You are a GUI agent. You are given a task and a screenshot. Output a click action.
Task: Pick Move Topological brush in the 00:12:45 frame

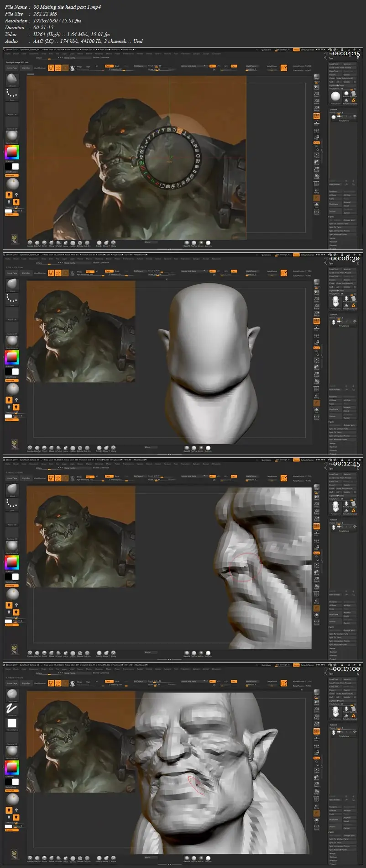106,653
